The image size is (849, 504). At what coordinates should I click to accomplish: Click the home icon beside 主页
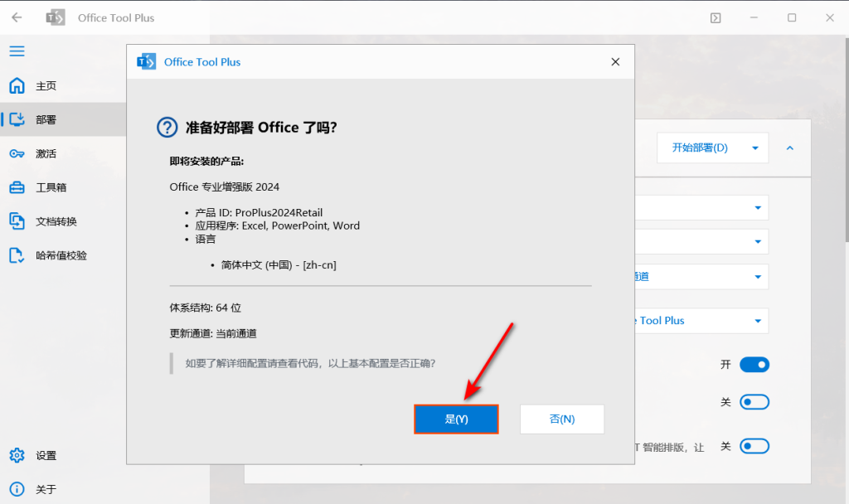17,85
